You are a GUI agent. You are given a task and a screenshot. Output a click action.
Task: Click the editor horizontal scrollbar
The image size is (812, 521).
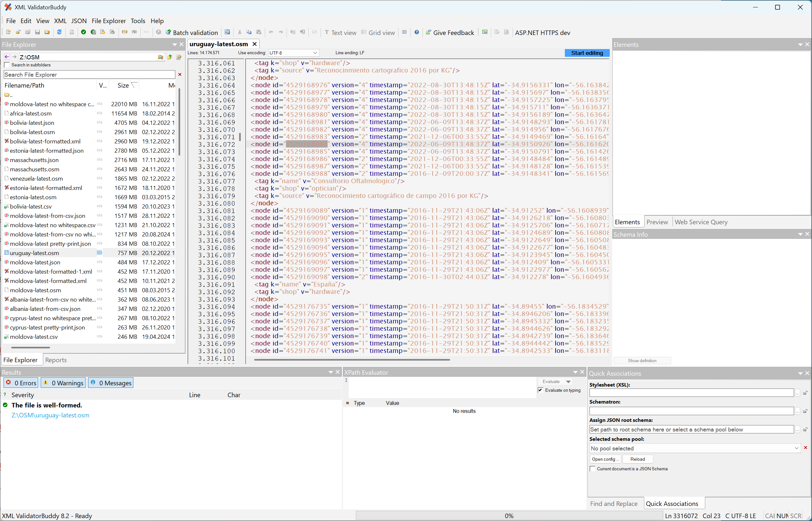click(x=352, y=360)
